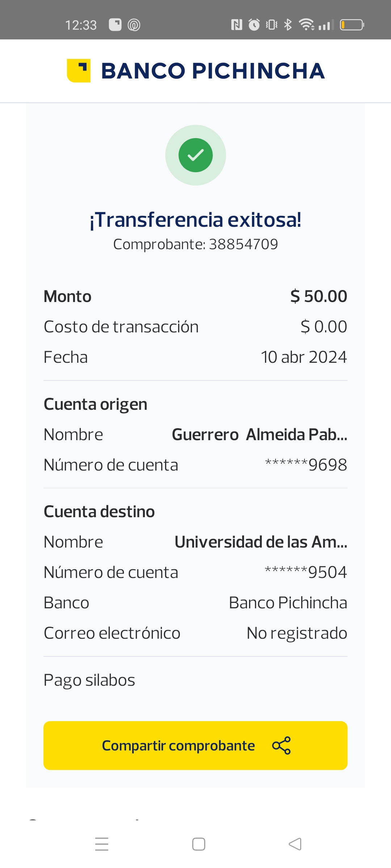
Task: Tap the clock time in status bar
Action: coord(81,25)
